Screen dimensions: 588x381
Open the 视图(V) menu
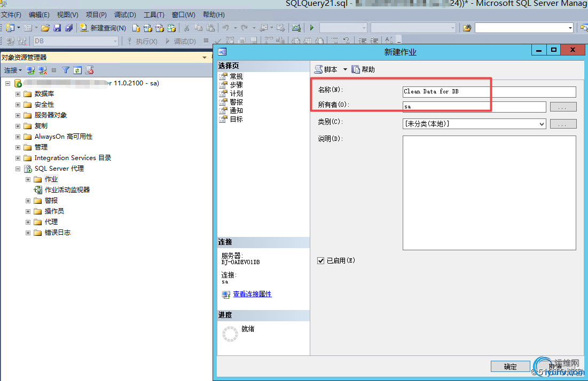tap(67, 14)
